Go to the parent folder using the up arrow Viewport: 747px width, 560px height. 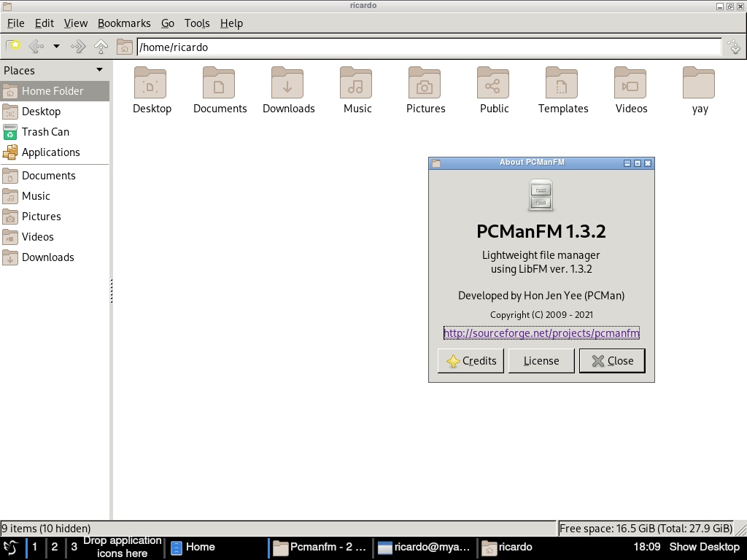(x=101, y=46)
